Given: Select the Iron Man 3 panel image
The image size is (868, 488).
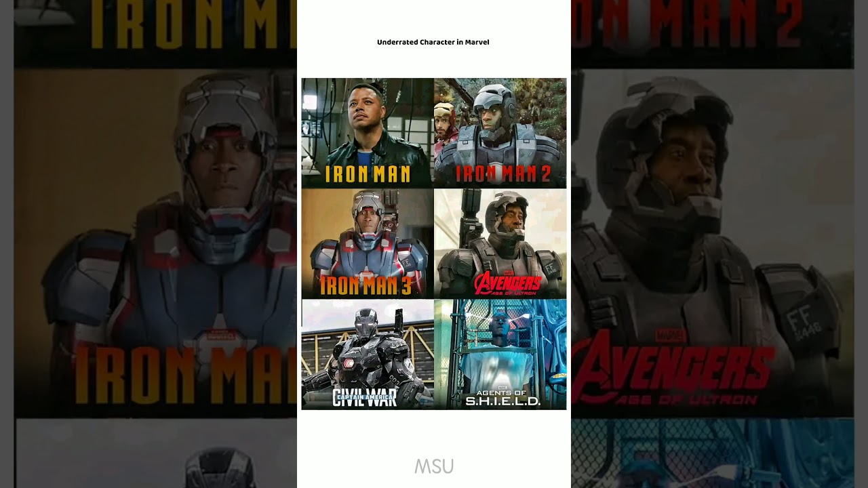Looking at the screenshot, I should [x=368, y=243].
